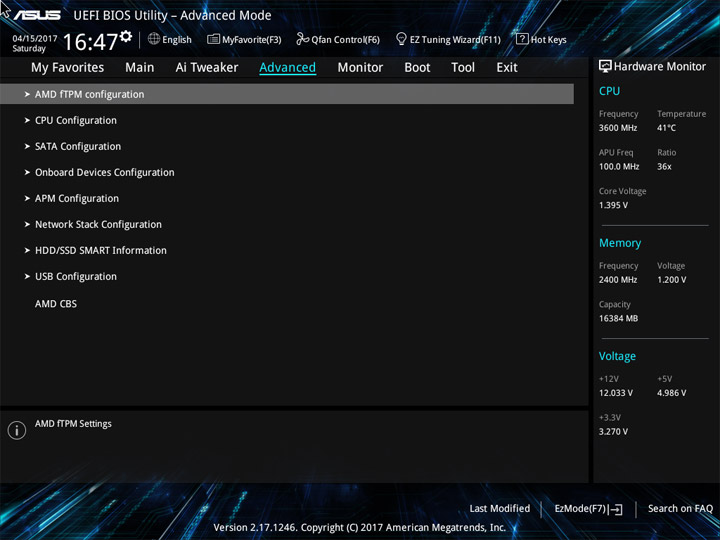The image size is (720, 540).
Task: Click Last Modified in the footer
Action: [500, 508]
